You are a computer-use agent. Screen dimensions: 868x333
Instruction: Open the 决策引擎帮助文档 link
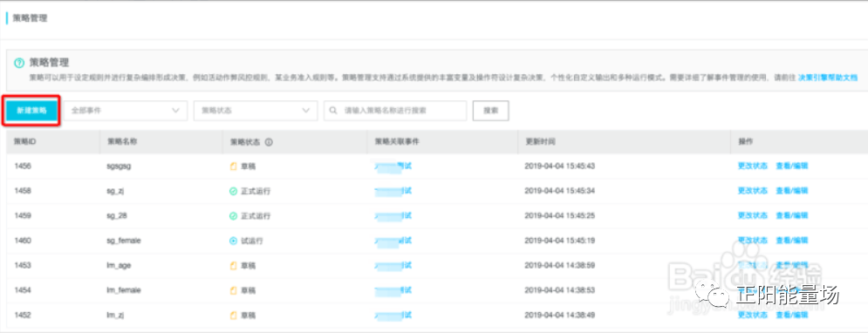click(828, 78)
